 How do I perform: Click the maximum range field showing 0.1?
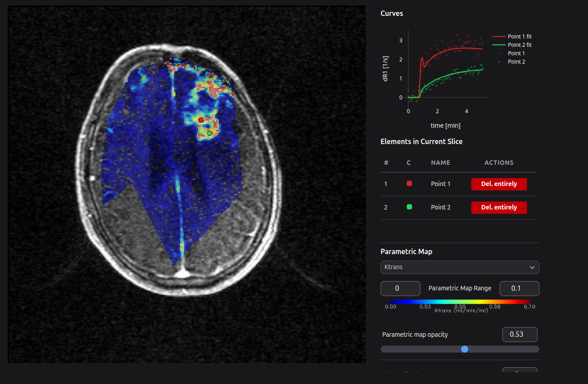[519, 289]
